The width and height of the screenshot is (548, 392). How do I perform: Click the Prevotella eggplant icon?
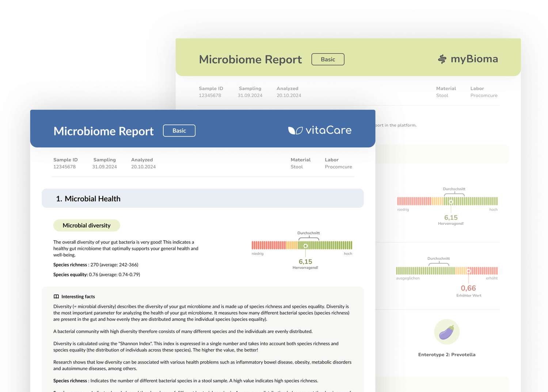(x=446, y=332)
